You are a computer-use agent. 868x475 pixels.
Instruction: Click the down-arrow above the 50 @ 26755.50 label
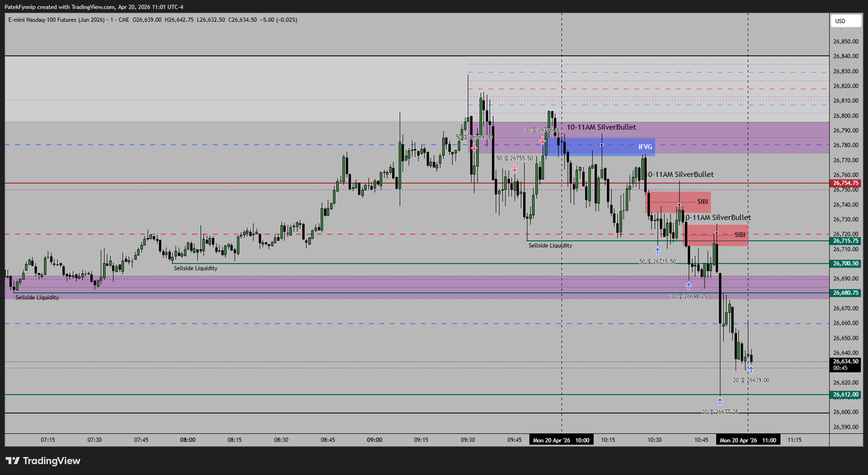(515, 168)
